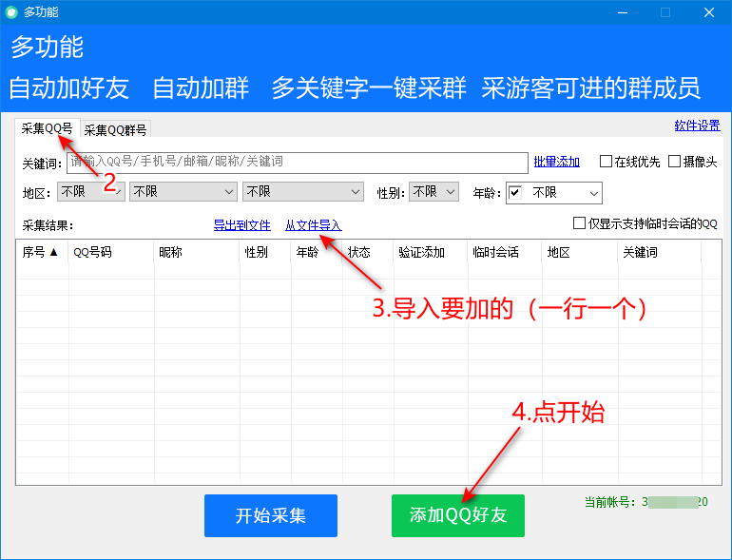
Task: Enable the 摄像头 checkbox
Action: (x=675, y=162)
